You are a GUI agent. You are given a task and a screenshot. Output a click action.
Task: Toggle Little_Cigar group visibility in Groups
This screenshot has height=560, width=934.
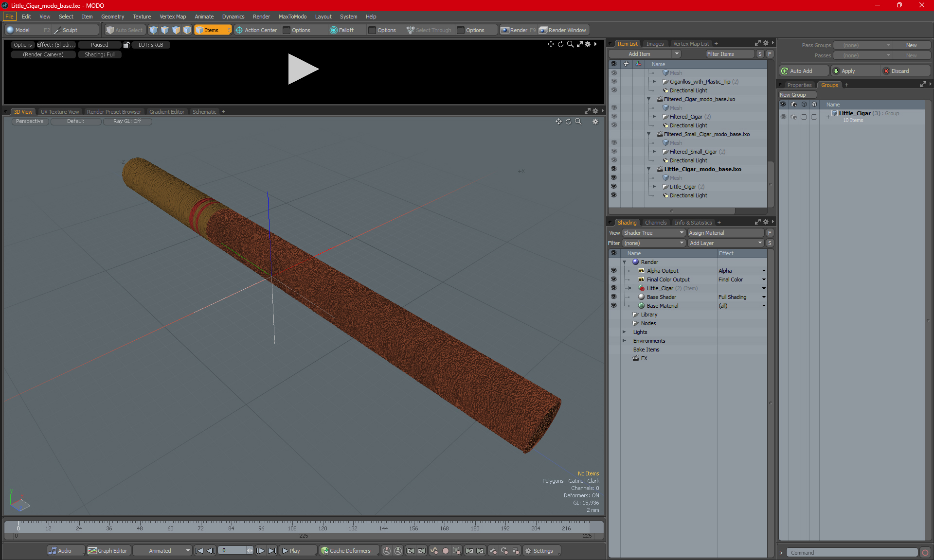tap(783, 117)
